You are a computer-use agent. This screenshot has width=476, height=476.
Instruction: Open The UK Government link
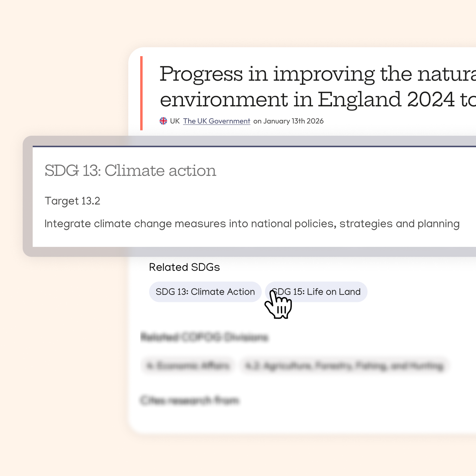[216, 121]
